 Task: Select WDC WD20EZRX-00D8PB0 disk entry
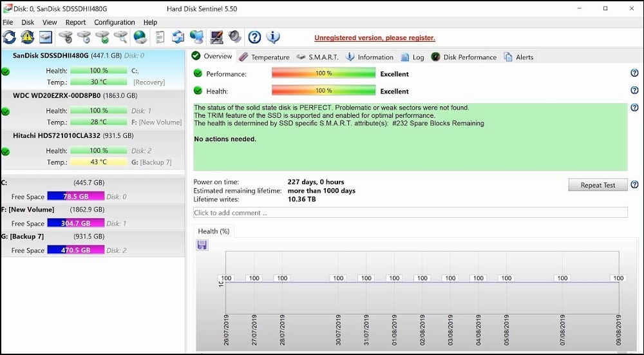point(93,109)
